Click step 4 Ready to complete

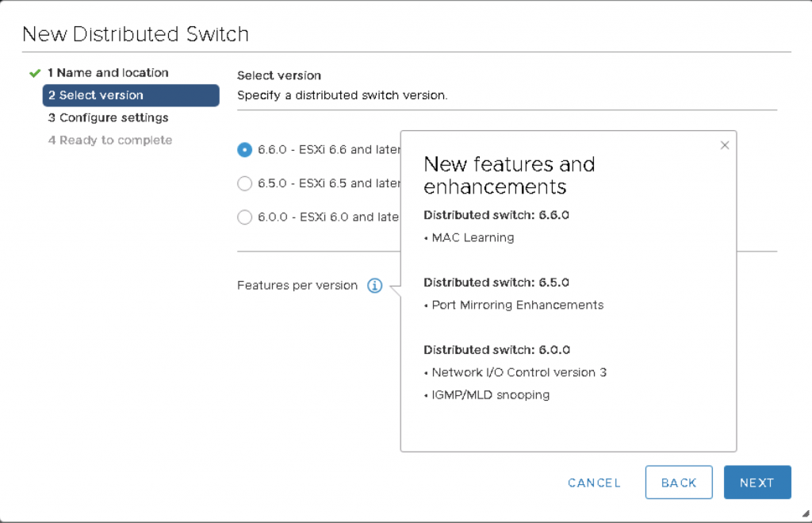tap(109, 140)
